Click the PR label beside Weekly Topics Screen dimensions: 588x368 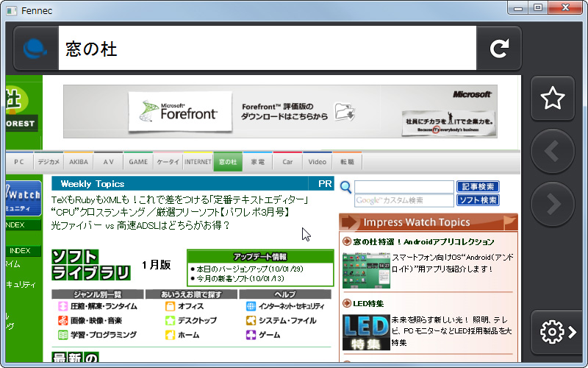(325, 183)
